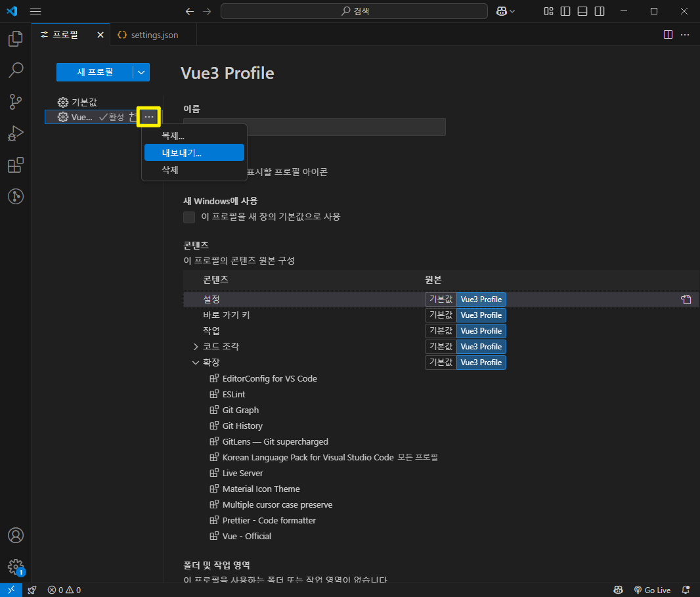
Task: Open notifications bell in status bar
Action: [x=686, y=590]
